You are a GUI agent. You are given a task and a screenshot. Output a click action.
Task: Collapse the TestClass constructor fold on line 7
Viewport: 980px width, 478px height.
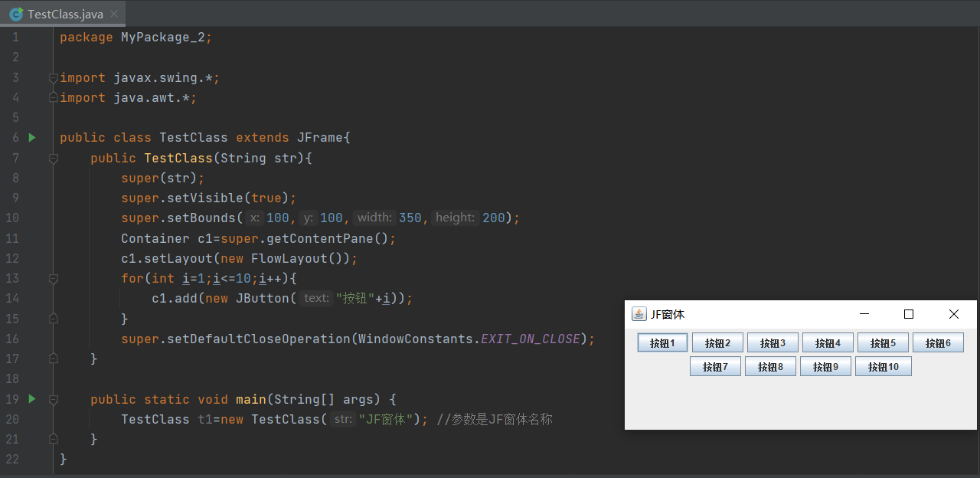point(53,158)
